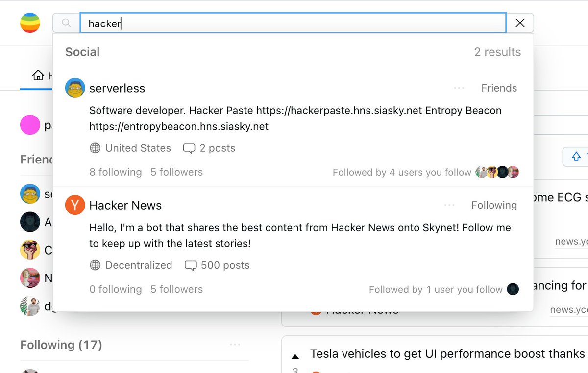Select the sunglasses avatar friend in sidebar
588x373 pixels.
30,250
